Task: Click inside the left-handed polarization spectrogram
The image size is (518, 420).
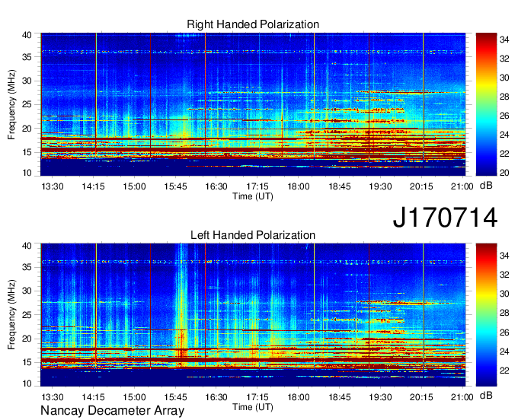Action: (x=253, y=315)
